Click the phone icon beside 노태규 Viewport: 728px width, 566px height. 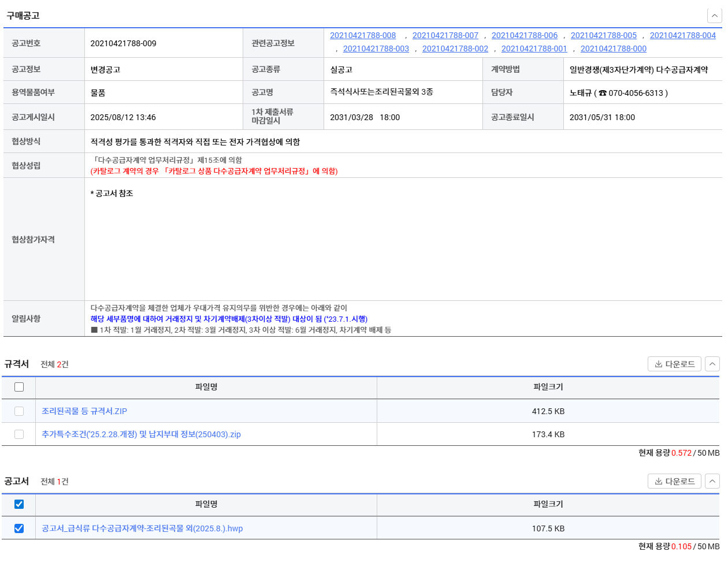click(603, 93)
